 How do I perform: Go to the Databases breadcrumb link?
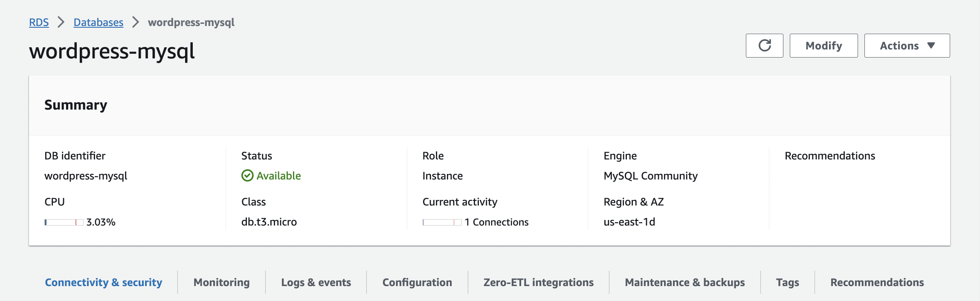coord(98,22)
